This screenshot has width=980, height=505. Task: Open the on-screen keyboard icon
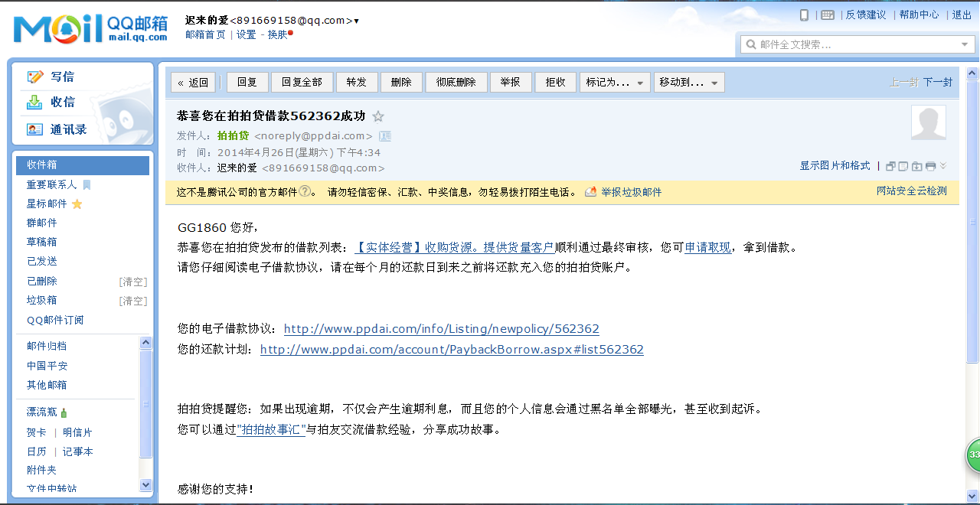(x=828, y=15)
